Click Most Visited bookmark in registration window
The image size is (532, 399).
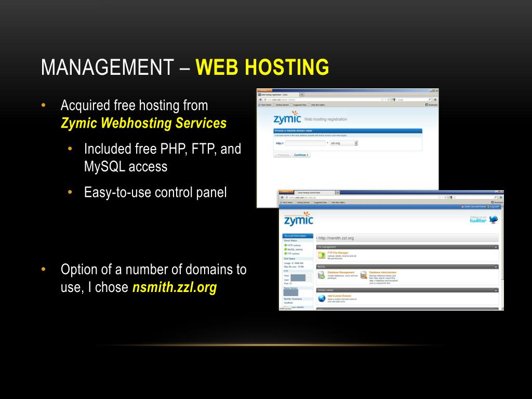pyautogui.click(x=265, y=105)
